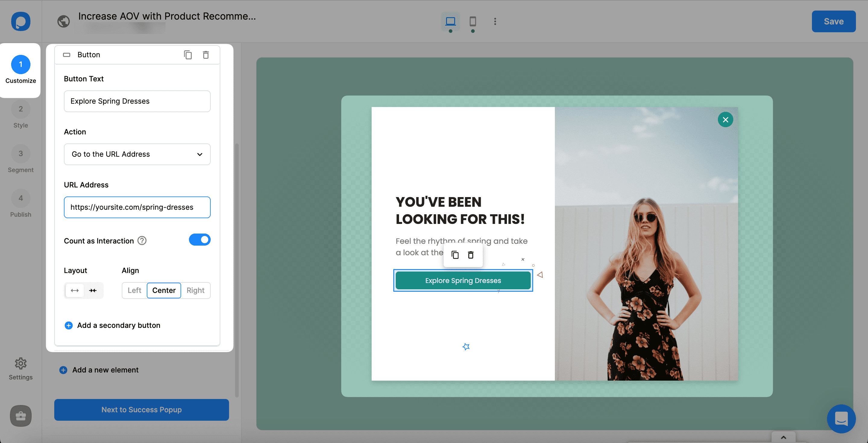868x443 pixels.
Task: Click the Customize step icon
Action: tap(20, 64)
